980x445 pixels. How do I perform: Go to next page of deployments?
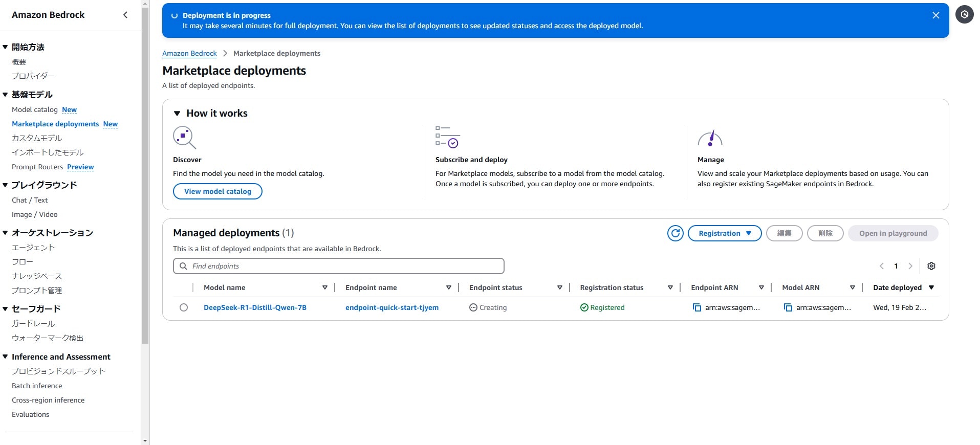coord(910,266)
